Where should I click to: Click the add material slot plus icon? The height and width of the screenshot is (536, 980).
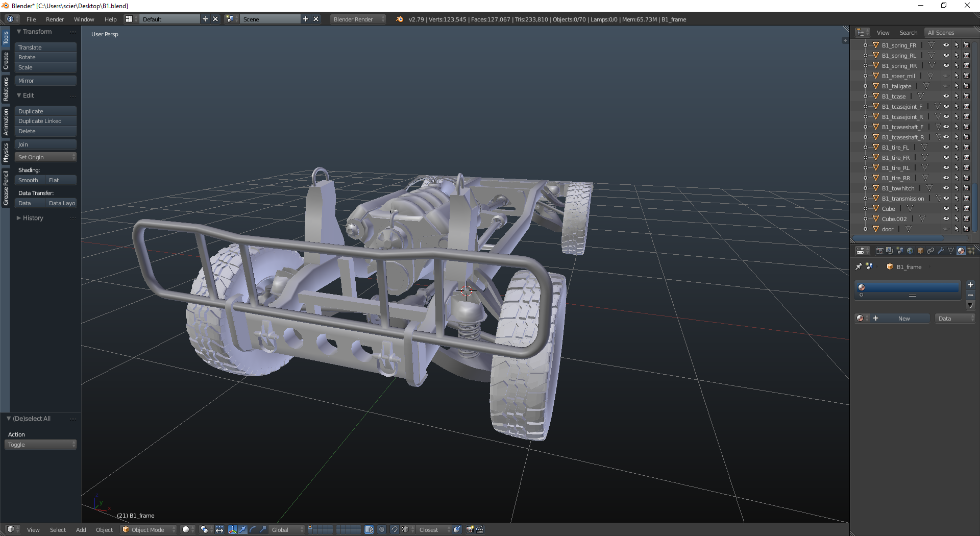[971, 285]
